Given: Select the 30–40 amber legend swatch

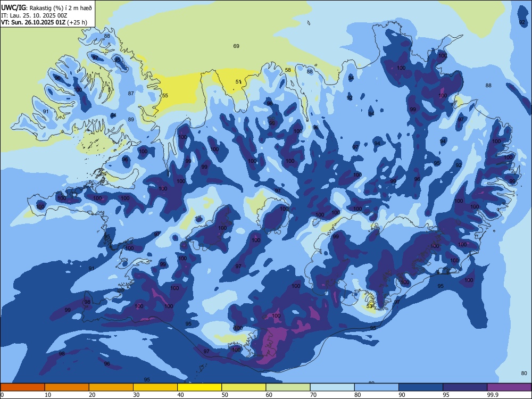Looking at the screenshot, I should [x=155, y=387].
